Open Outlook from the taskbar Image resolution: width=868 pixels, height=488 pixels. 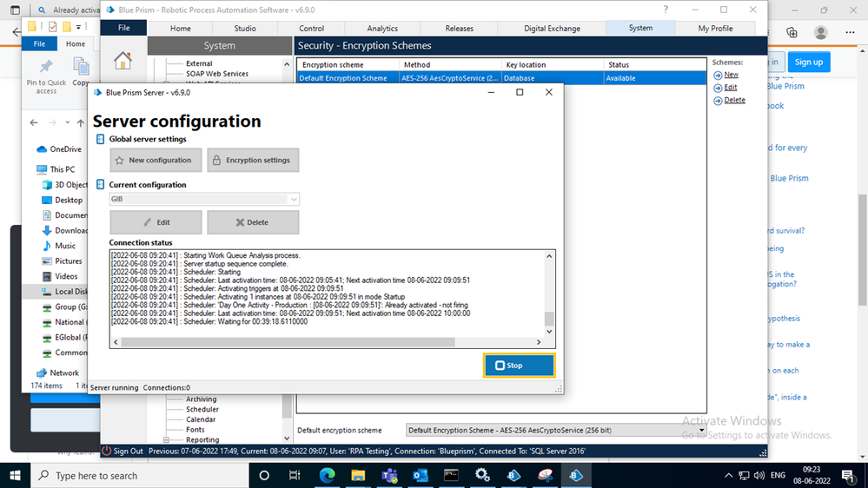click(421, 475)
